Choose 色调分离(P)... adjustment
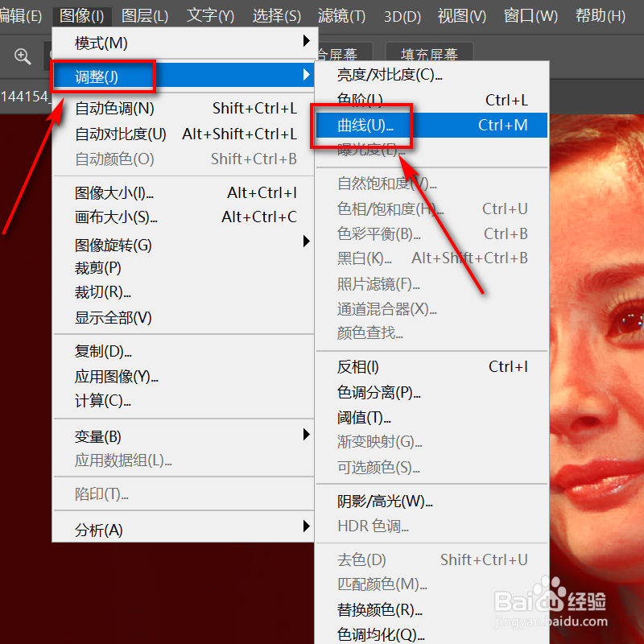Viewport: 644px width, 644px height. coord(432,392)
